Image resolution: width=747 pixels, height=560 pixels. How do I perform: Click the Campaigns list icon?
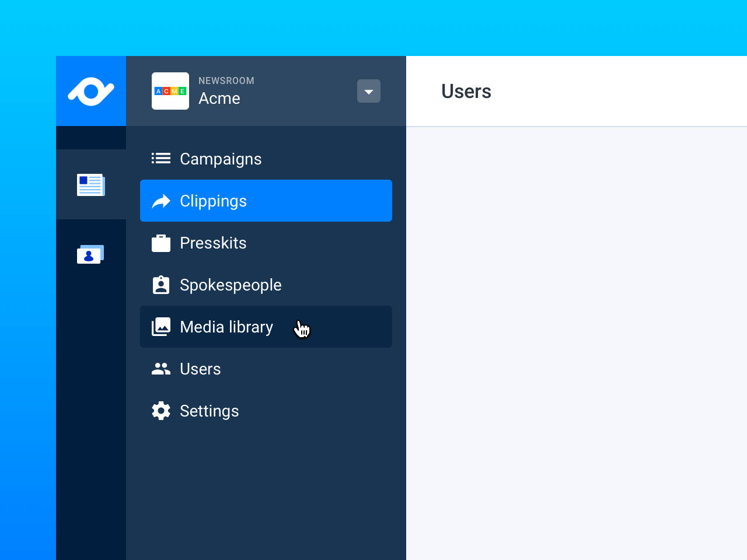161,158
